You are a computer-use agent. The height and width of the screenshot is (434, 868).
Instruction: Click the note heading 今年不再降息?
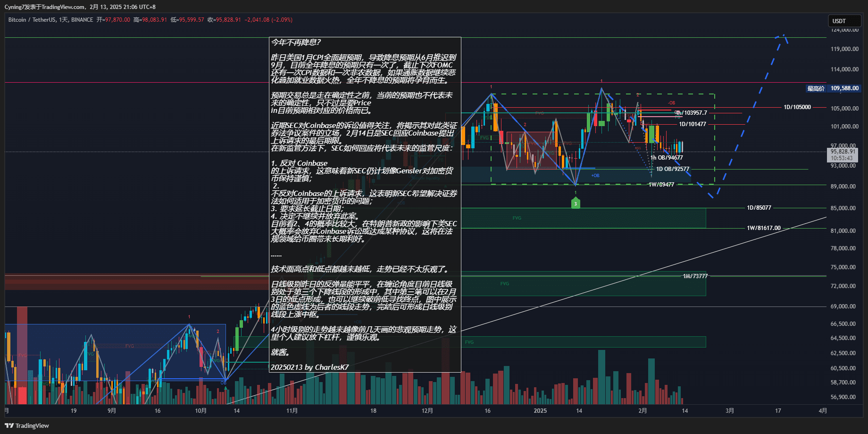point(296,43)
